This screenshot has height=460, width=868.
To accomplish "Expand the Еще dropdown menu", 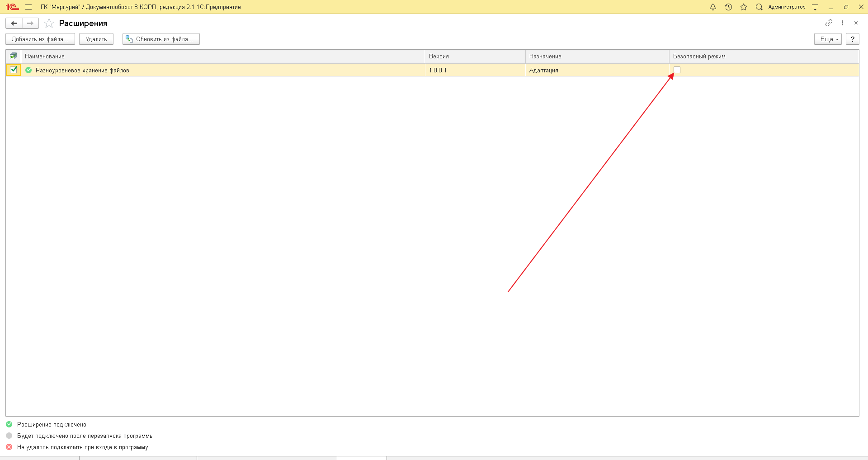I will pyautogui.click(x=828, y=39).
